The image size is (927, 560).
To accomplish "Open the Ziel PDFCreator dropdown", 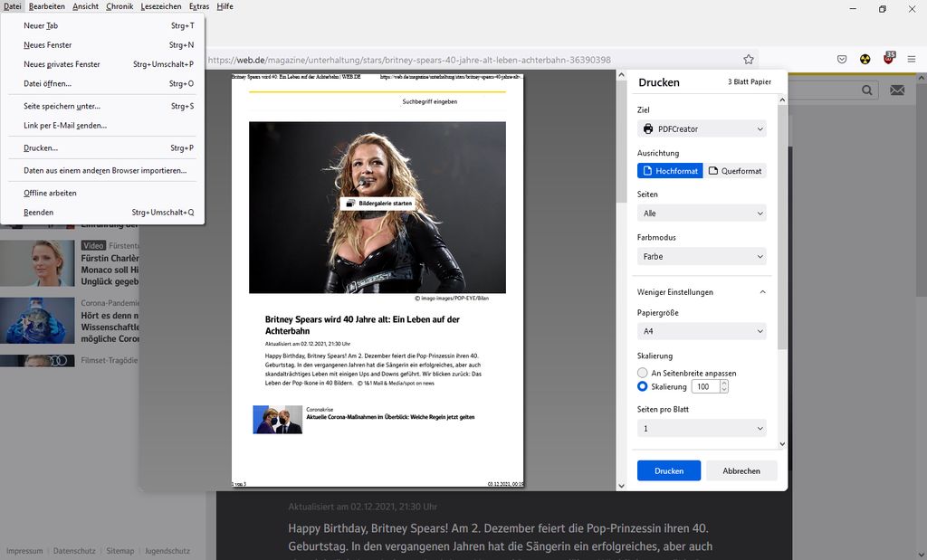I will tap(702, 129).
